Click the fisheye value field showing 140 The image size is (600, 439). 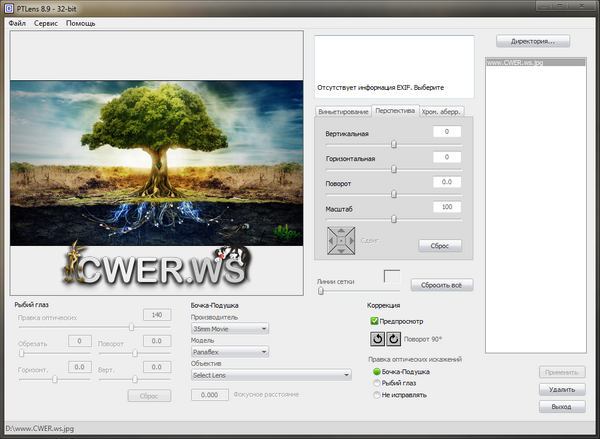point(157,315)
